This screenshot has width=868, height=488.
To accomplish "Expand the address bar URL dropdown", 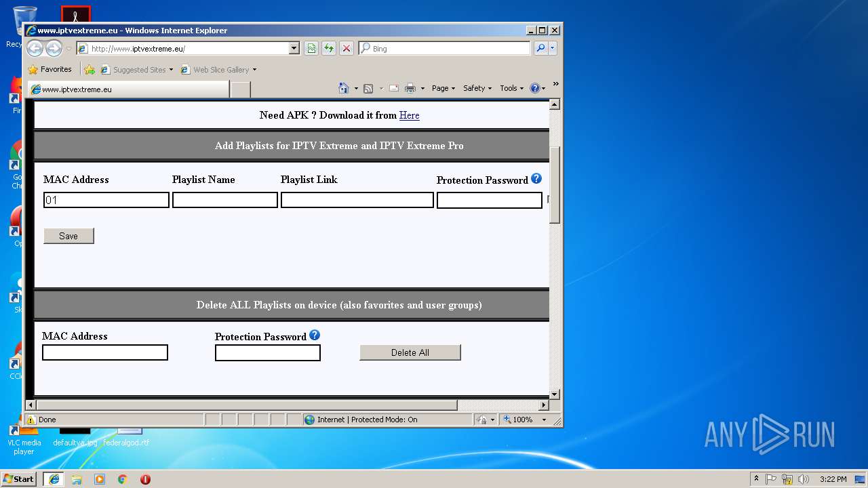I will coord(294,48).
